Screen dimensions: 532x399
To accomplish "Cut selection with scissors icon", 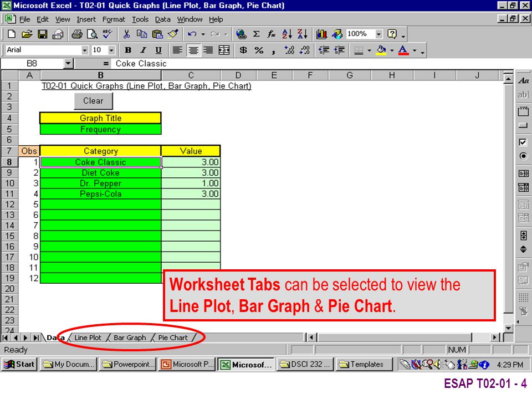I will coord(126,34).
